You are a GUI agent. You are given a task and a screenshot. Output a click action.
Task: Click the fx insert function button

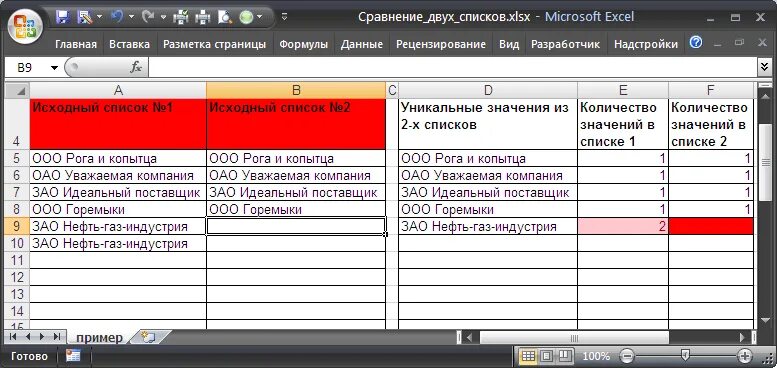[x=136, y=68]
